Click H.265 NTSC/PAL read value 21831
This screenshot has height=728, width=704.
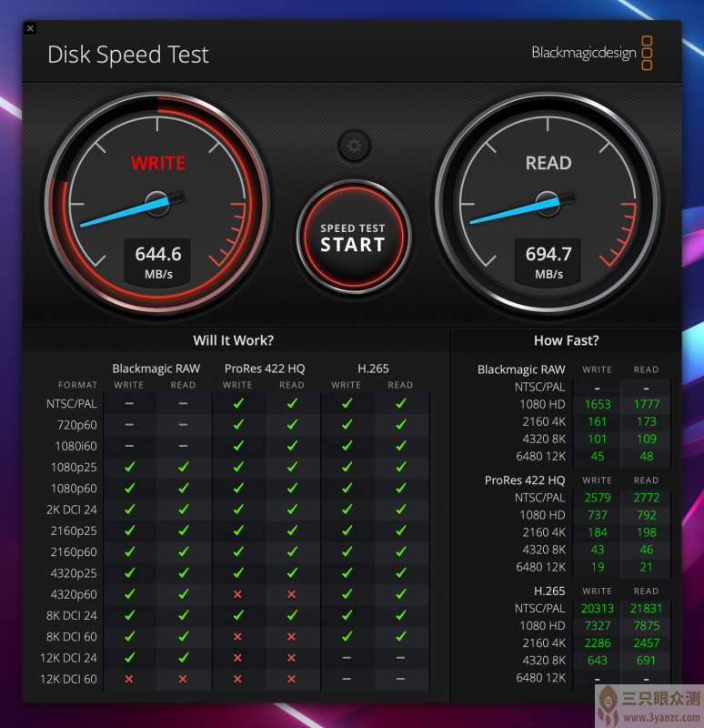click(x=647, y=608)
